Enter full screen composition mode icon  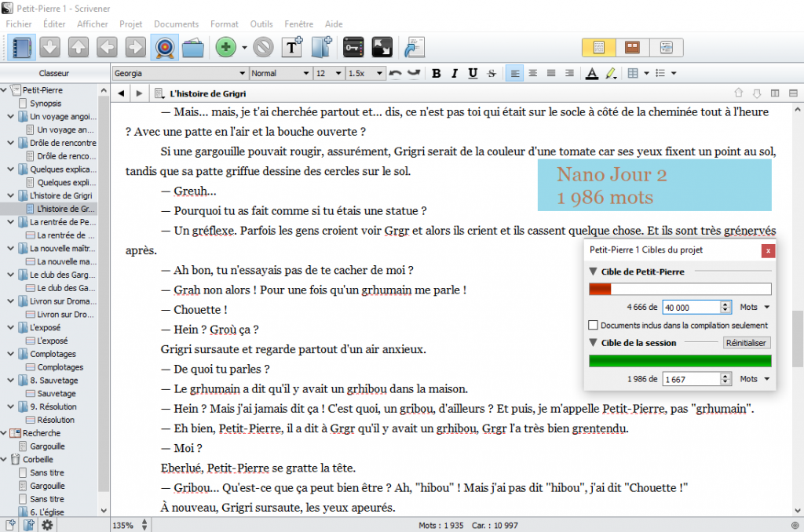(x=382, y=48)
